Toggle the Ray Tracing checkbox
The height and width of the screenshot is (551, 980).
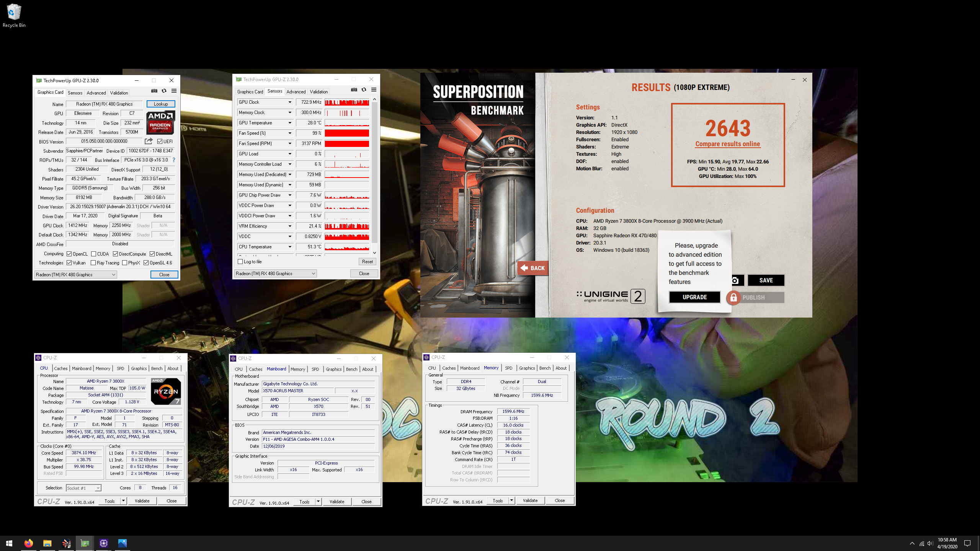(x=93, y=262)
